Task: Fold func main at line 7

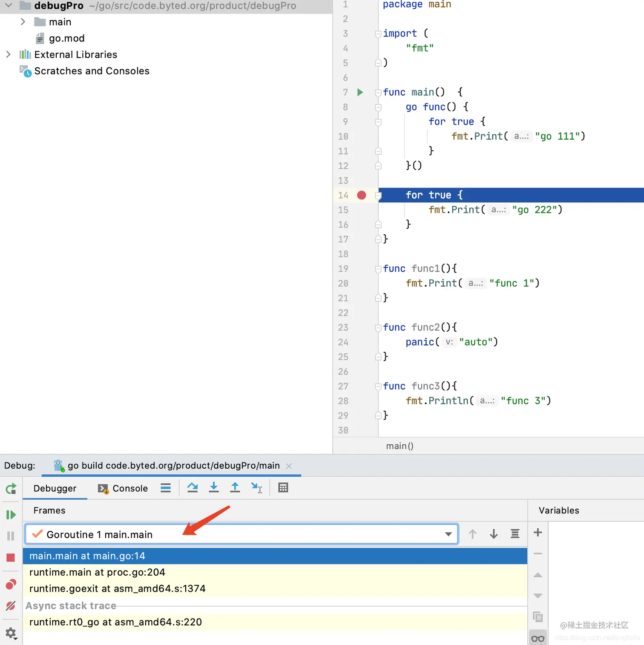Action: pyautogui.click(x=378, y=92)
